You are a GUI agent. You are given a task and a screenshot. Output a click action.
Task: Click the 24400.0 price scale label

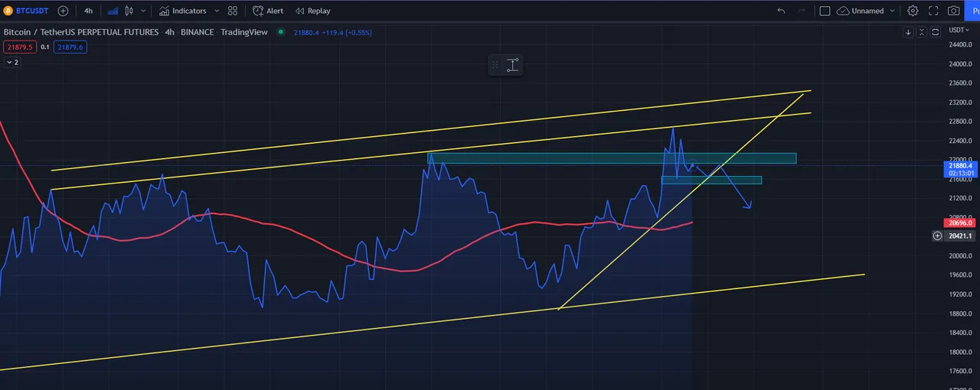(962, 44)
